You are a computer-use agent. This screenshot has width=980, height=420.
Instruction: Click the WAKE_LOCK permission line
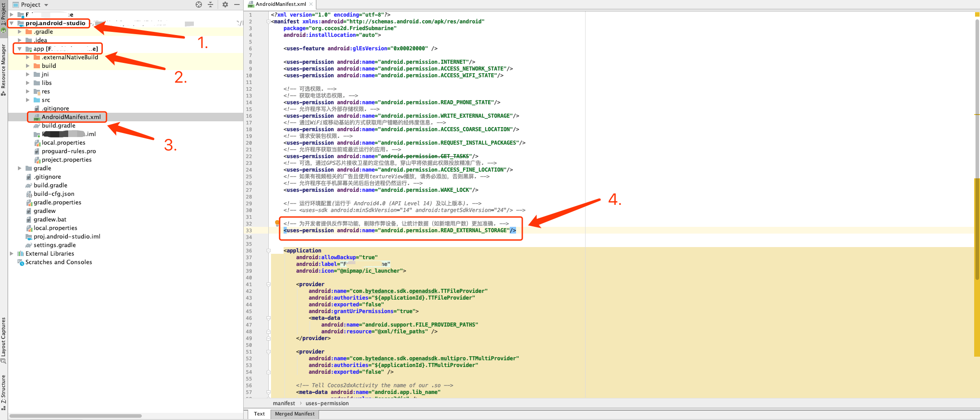[381, 190]
